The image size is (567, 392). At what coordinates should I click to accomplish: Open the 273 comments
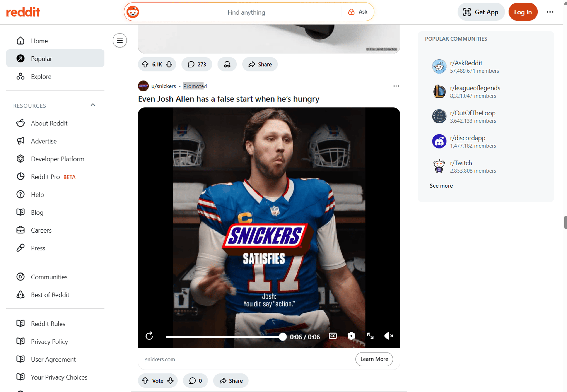pyautogui.click(x=197, y=64)
